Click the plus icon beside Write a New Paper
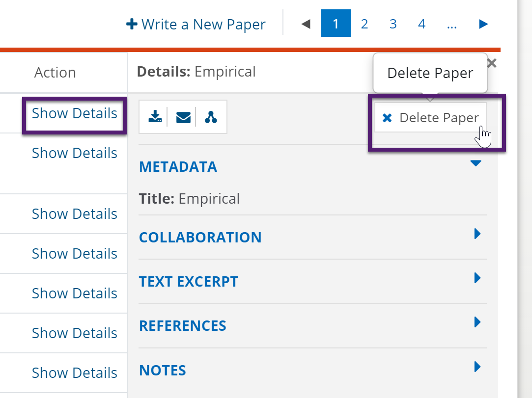This screenshot has height=398, width=532. tap(132, 24)
